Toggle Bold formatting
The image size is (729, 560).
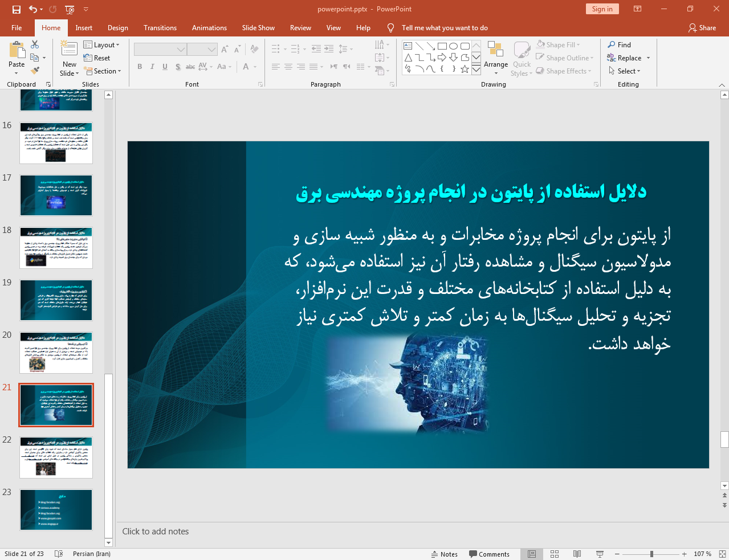point(140,67)
